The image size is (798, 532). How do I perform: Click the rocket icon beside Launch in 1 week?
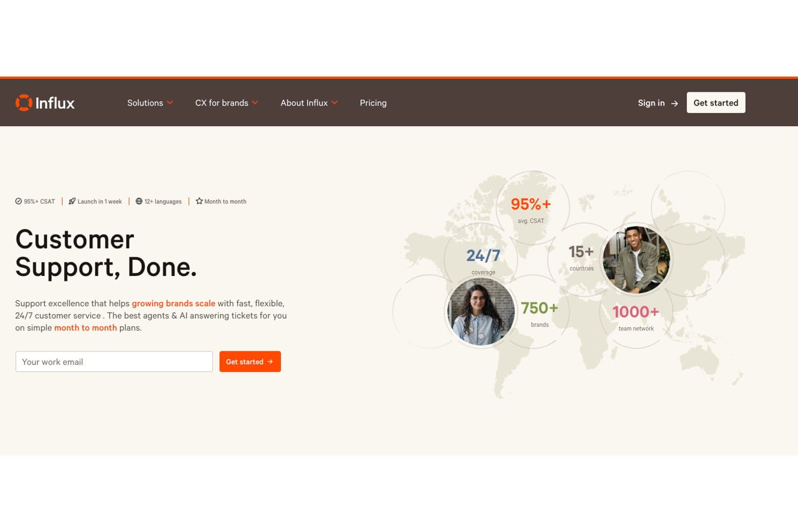pyautogui.click(x=72, y=201)
